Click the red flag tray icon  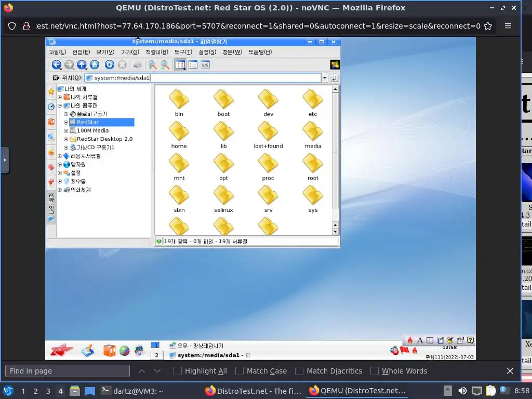point(404,350)
